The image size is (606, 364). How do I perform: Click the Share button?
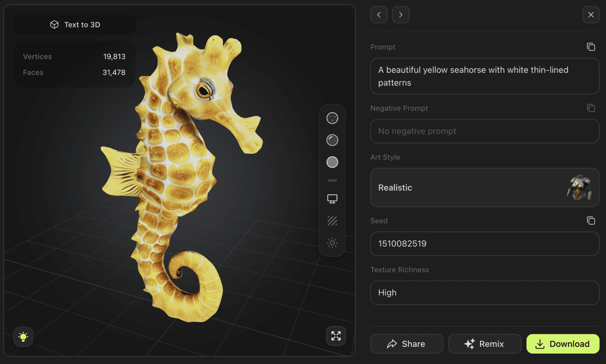pos(406,344)
